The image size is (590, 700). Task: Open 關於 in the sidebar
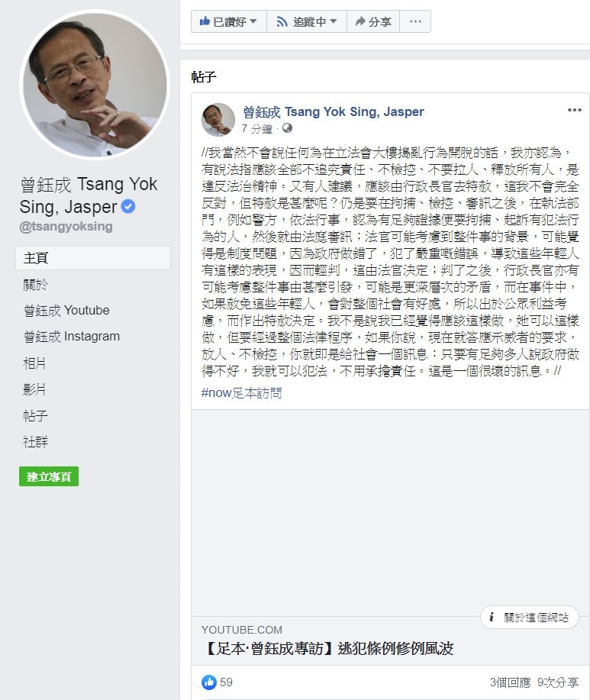[35, 285]
